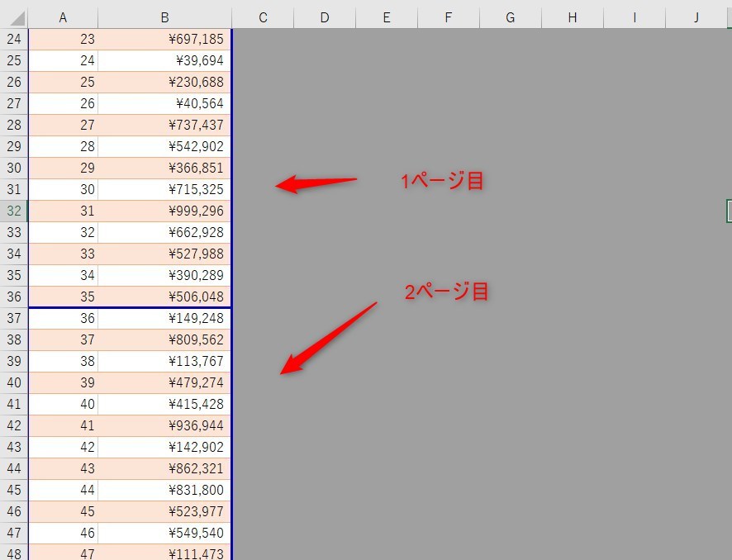Image resolution: width=732 pixels, height=560 pixels.
Task: Select row 31 header
Action: coord(14,189)
